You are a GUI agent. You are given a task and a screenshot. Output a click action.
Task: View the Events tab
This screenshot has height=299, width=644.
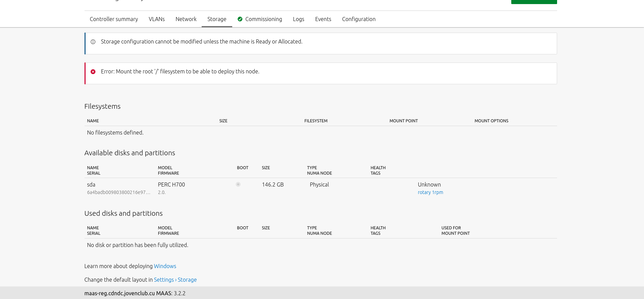coord(323,19)
